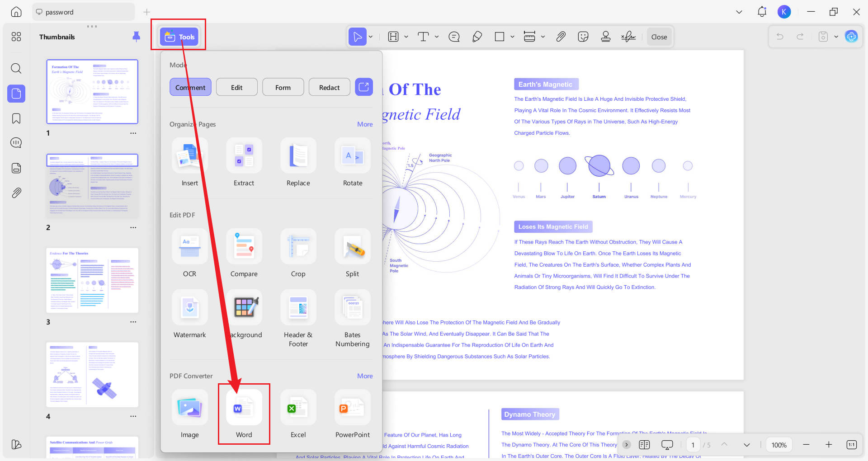The width and height of the screenshot is (868, 461).
Task: Convert PDF to Image
Action: tap(190, 414)
